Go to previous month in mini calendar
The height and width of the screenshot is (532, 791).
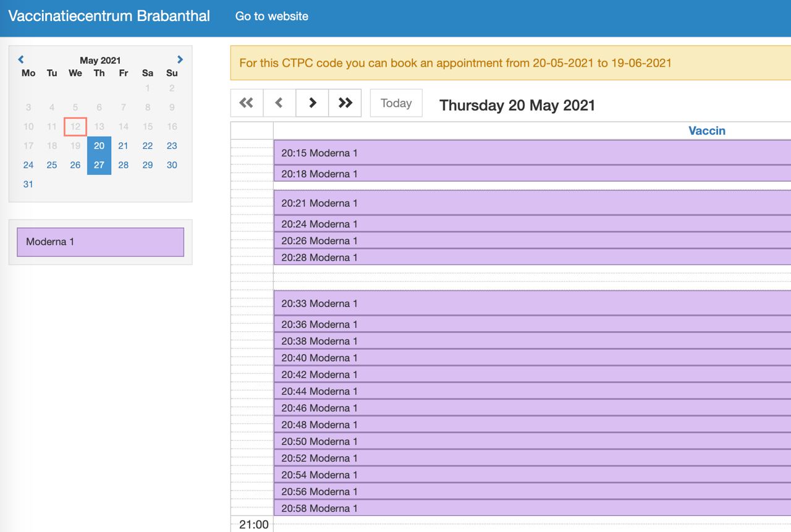click(21, 60)
